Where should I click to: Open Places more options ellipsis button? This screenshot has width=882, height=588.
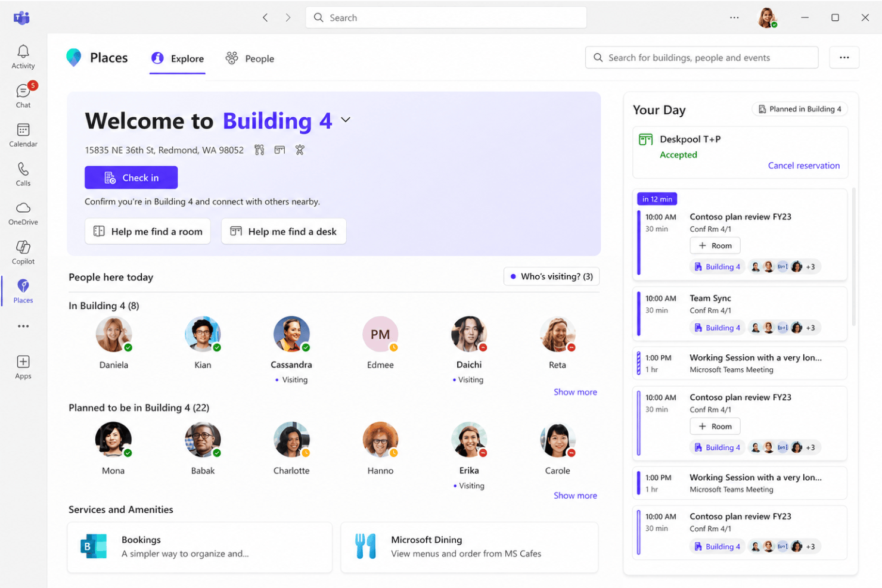[x=844, y=58]
